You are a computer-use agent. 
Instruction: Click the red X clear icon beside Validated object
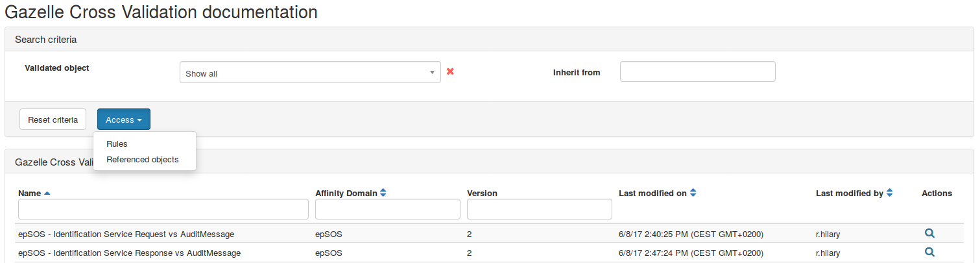point(450,71)
